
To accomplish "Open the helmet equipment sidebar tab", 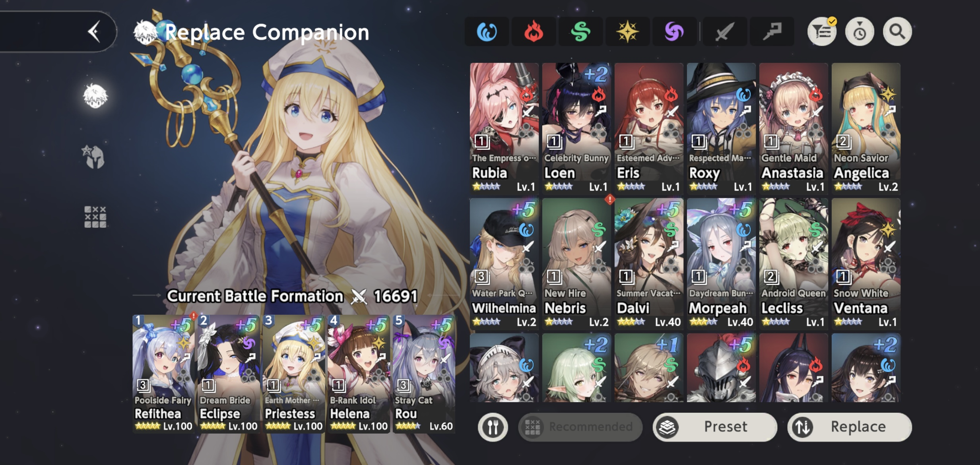I will [x=95, y=157].
